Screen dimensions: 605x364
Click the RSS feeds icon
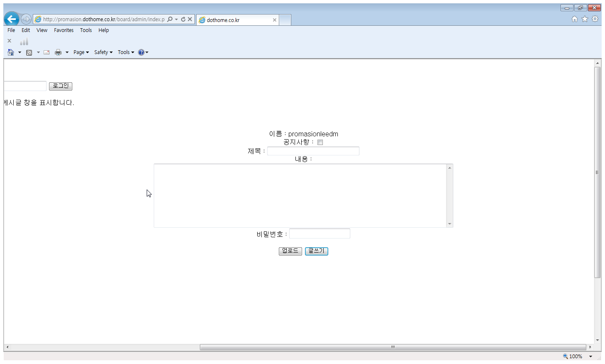click(29, 52)
